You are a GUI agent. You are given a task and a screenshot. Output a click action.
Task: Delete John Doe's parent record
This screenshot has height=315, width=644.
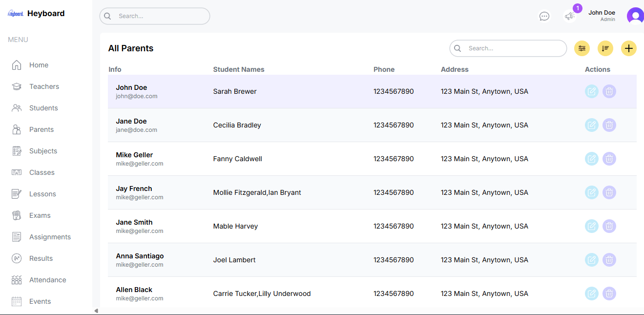(609, 91)
